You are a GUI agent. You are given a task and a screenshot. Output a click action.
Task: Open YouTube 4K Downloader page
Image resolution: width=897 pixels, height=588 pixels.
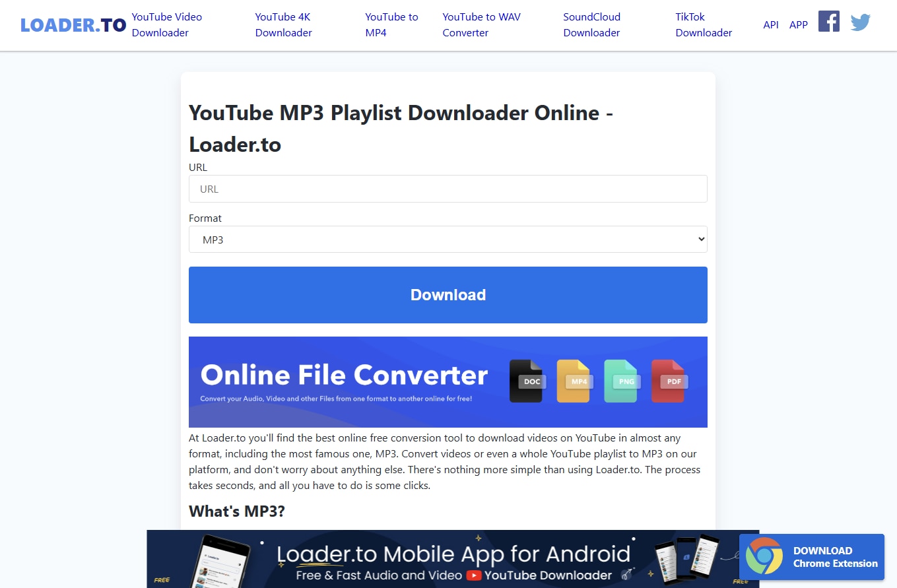coord(283,24)
